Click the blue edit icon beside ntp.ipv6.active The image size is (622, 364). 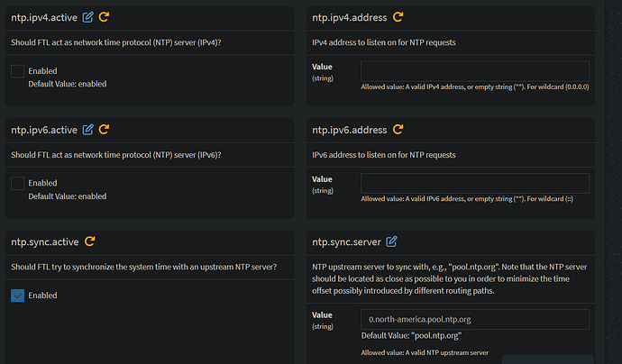[x=87, y=130]
